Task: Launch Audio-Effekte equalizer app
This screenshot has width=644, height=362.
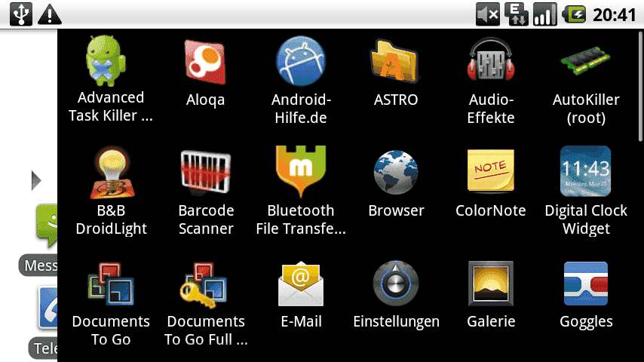Action: (491, 60)
